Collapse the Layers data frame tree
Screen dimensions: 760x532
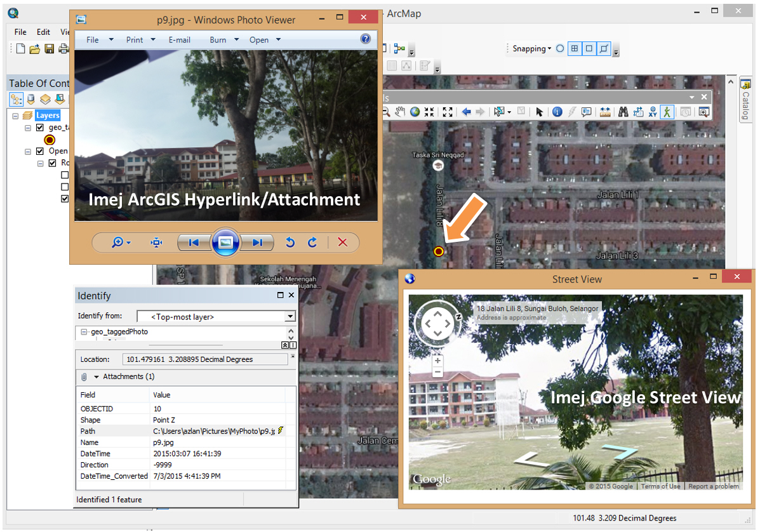pos(15,116)
